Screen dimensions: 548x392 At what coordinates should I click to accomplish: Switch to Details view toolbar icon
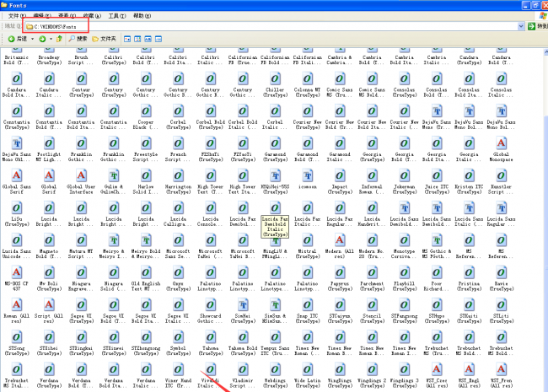click(158, 39)
